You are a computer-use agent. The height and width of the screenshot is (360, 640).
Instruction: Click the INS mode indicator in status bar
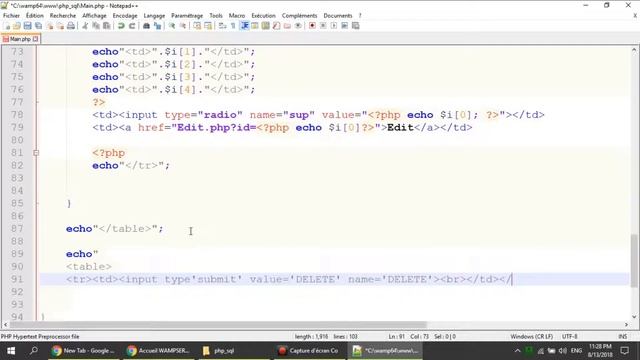[x=622, y=336]
